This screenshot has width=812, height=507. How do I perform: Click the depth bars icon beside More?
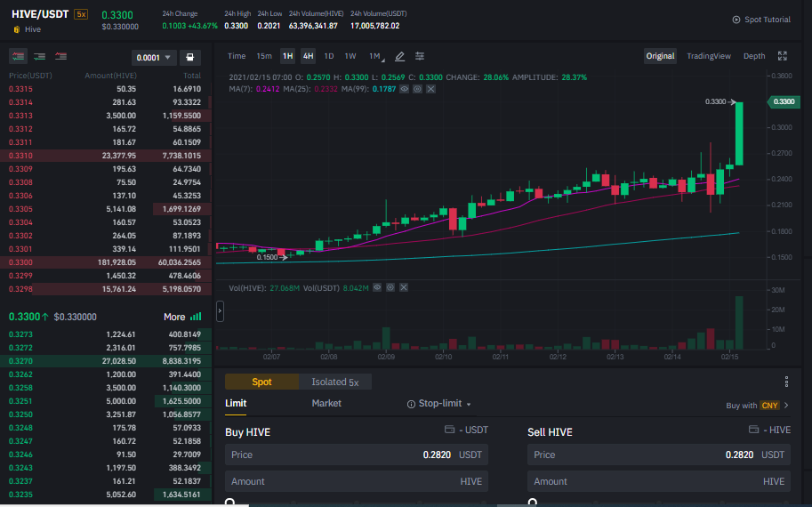pos(196,317)
